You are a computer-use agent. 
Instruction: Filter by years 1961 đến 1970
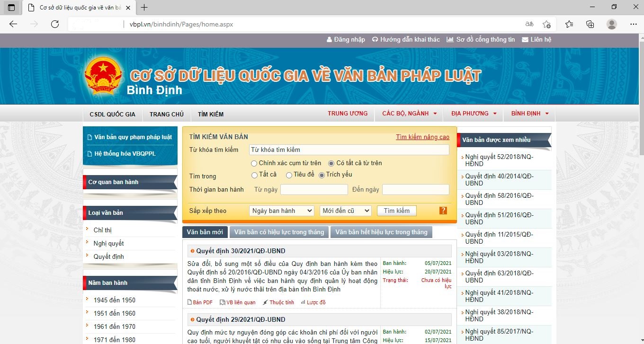click(115, 326)
